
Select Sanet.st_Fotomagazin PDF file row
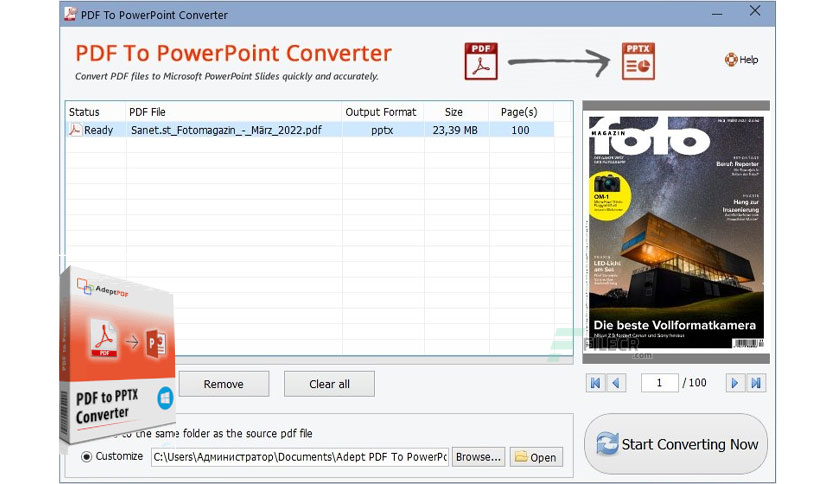pyautogui.click(x=310, y=130)
